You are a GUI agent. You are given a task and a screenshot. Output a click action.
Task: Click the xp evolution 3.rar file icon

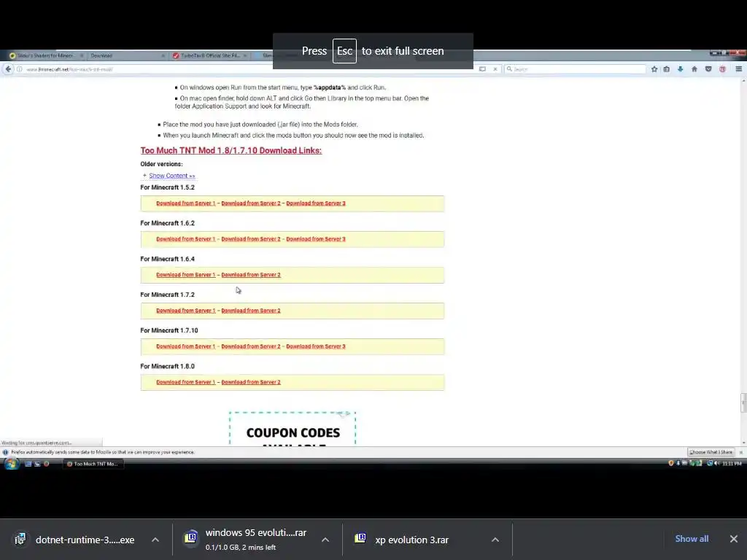coord(360,538)
